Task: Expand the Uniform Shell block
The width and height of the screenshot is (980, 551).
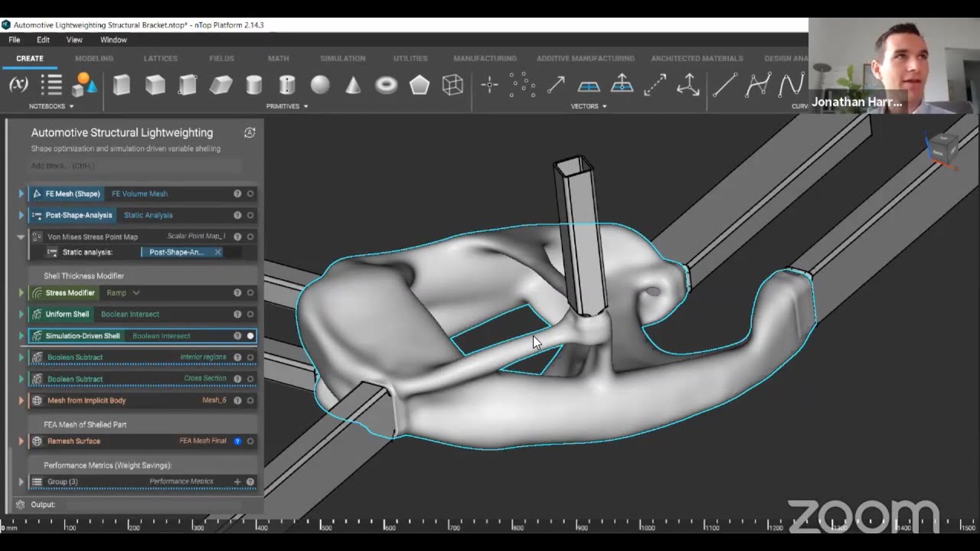Action: (x=21, y=314)
